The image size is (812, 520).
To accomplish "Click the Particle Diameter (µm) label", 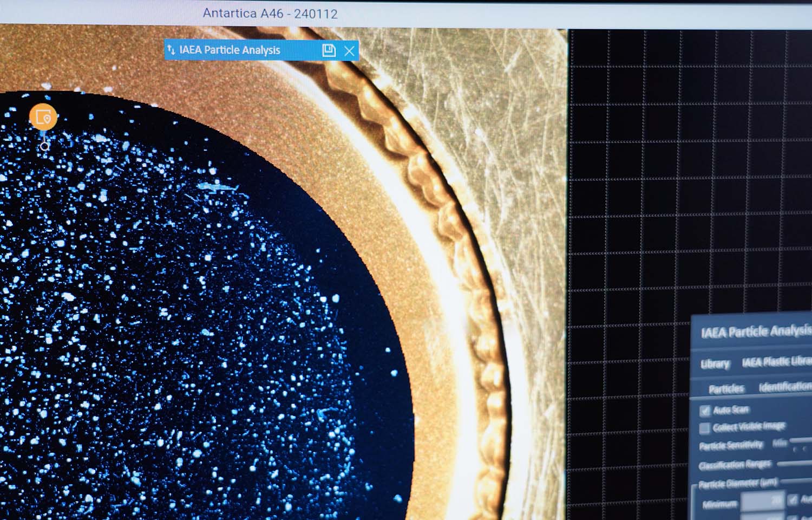I will click(738, 483).
